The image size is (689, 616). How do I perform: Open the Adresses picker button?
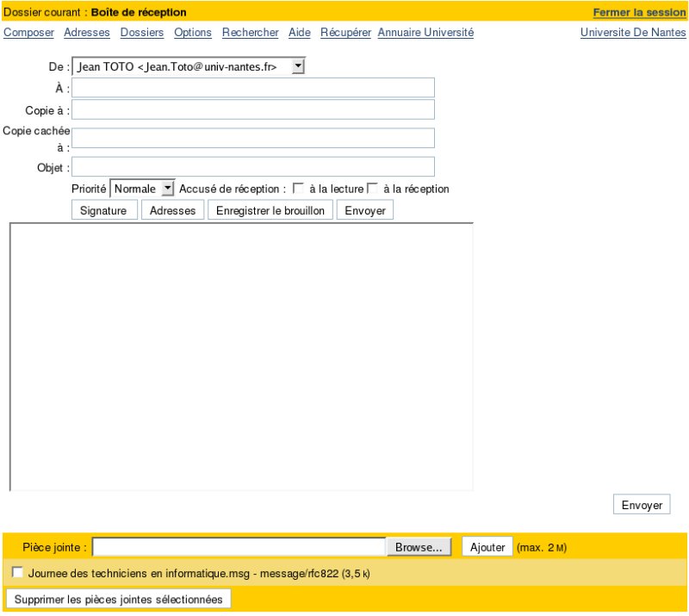click(x=172, y=209)
